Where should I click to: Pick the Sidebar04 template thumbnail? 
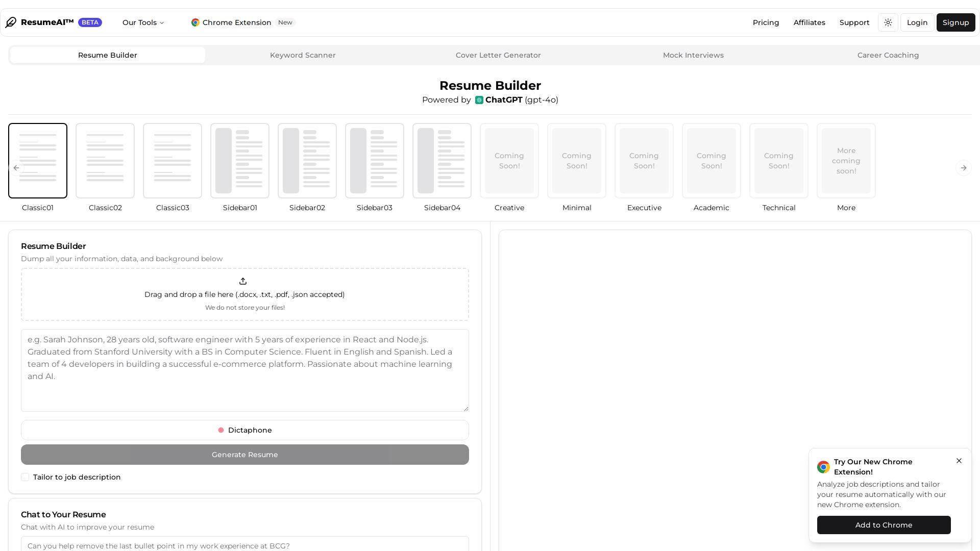point(442,161)
